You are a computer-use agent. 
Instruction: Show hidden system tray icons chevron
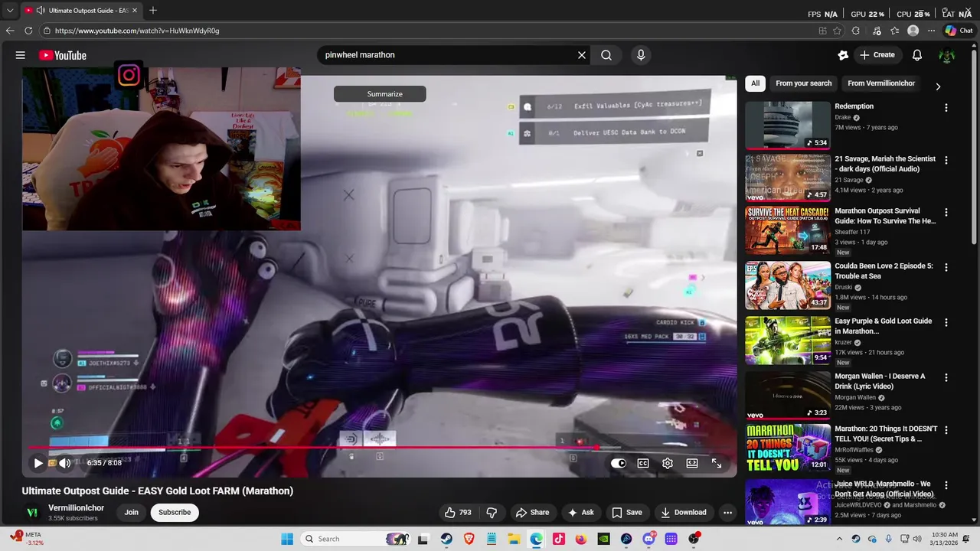840,539
